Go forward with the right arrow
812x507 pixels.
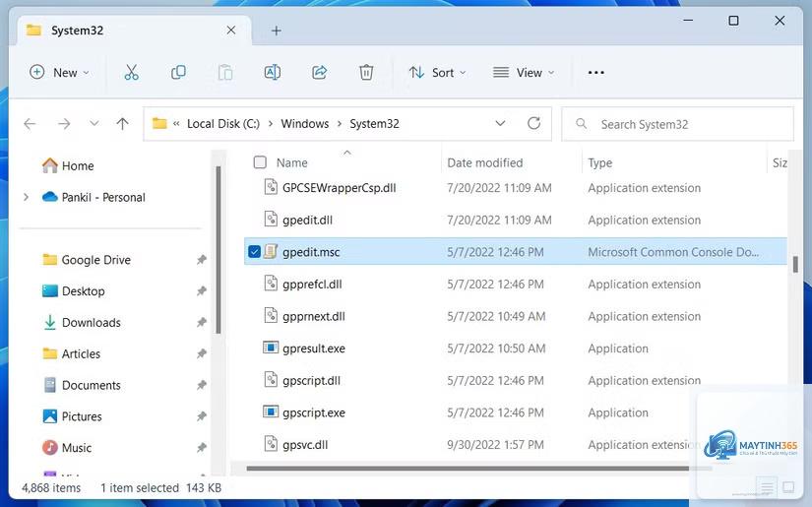pos(64,124)
